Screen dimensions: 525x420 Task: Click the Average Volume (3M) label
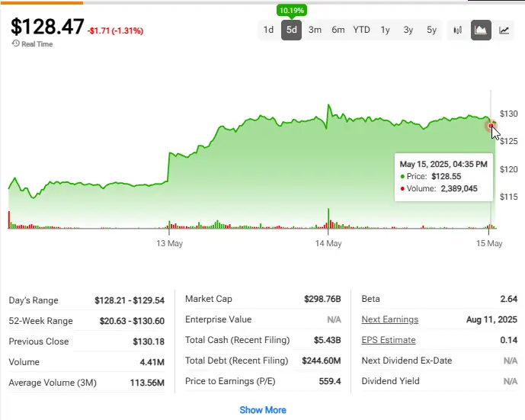[53, 383]
